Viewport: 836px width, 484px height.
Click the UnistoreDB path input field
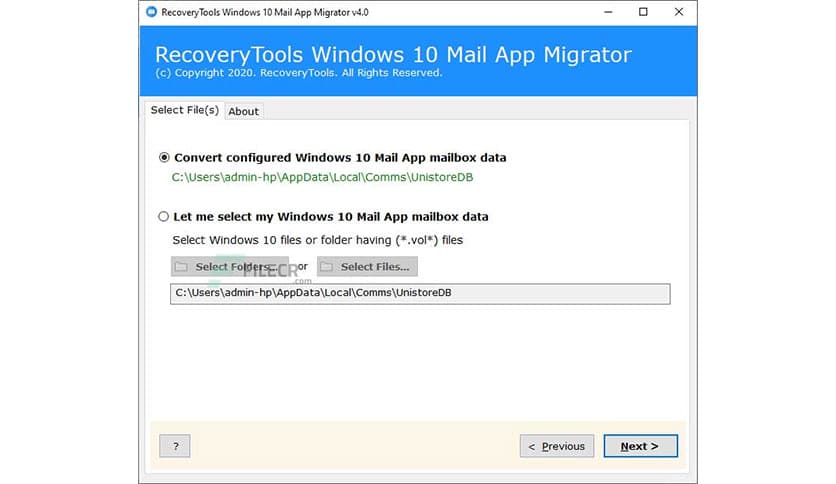[x=420, y=293]
